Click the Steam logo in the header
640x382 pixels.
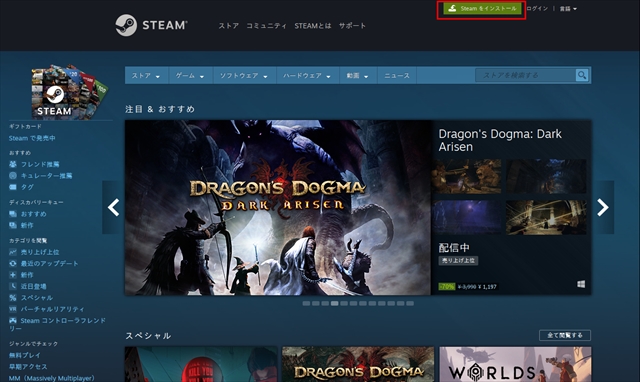(151, 25)
